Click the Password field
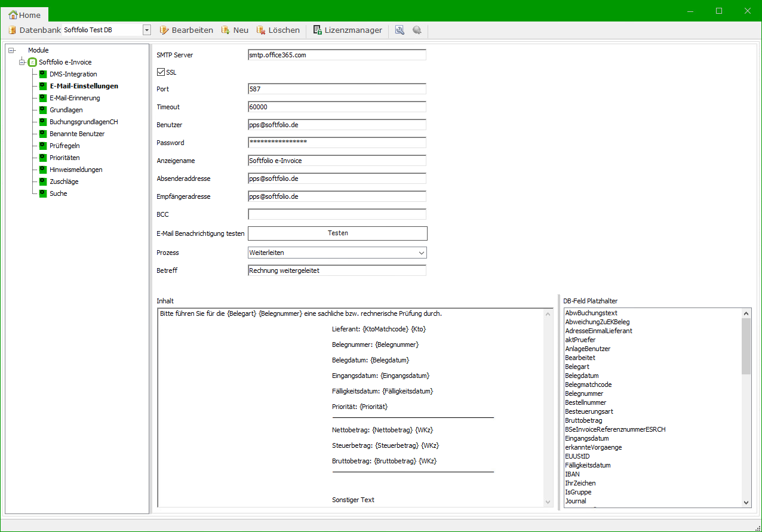Screen dimensions: 762x532 coord(337,143)
